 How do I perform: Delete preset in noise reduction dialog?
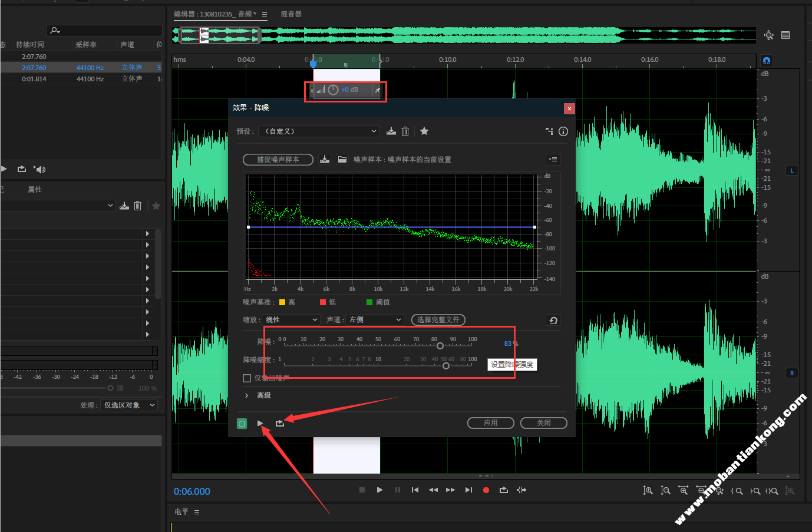click(x=405, y=131)
